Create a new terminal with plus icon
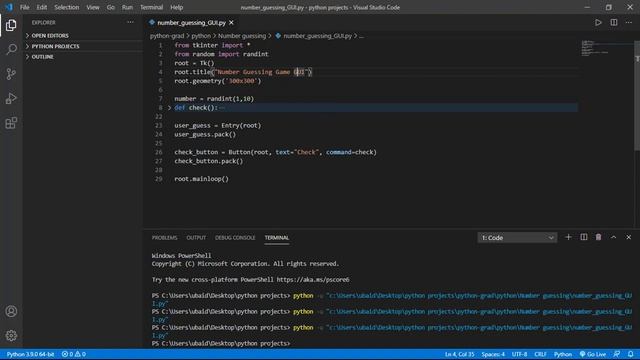 click(568, 237)
